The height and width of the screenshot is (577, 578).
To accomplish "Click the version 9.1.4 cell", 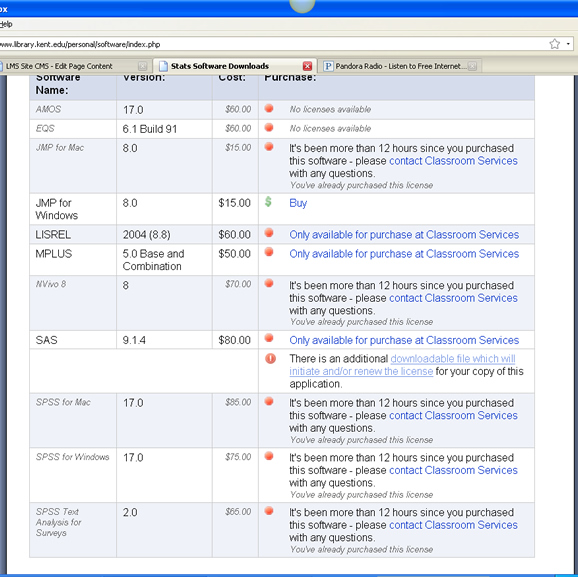I will click(x=134, y=340).
